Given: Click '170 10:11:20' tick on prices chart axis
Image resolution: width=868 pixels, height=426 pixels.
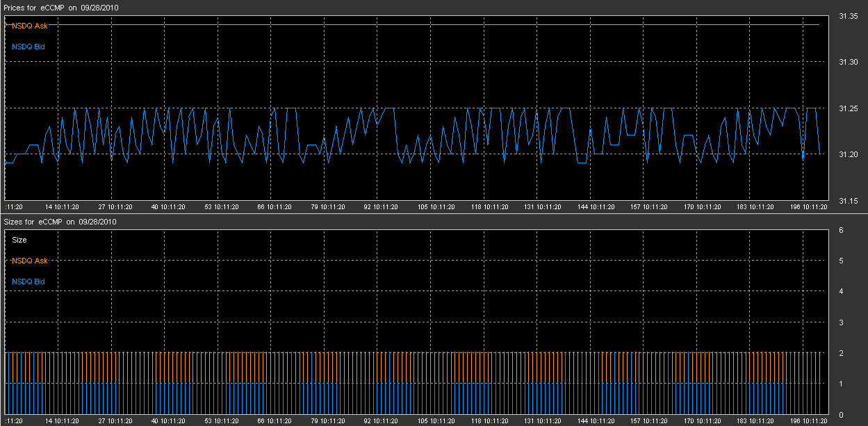Looking at the screenshot, I should 702,207.
